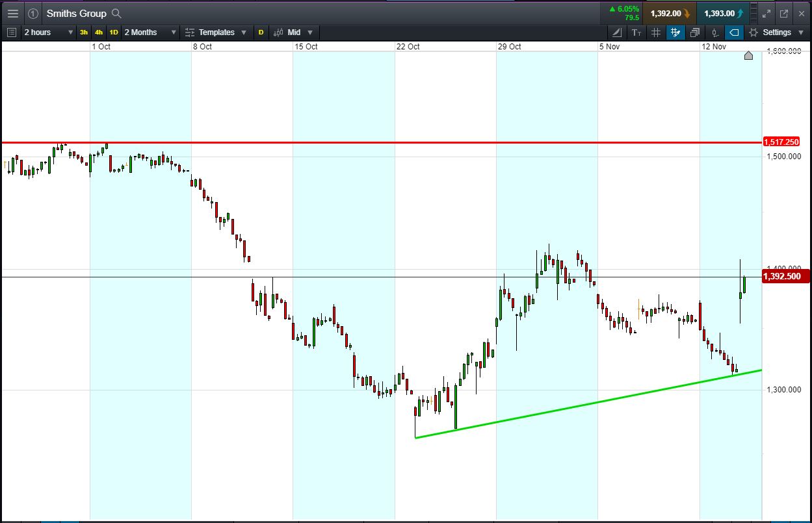
Task: Open the Mid price type dropdown
Action: coord(293,32)
